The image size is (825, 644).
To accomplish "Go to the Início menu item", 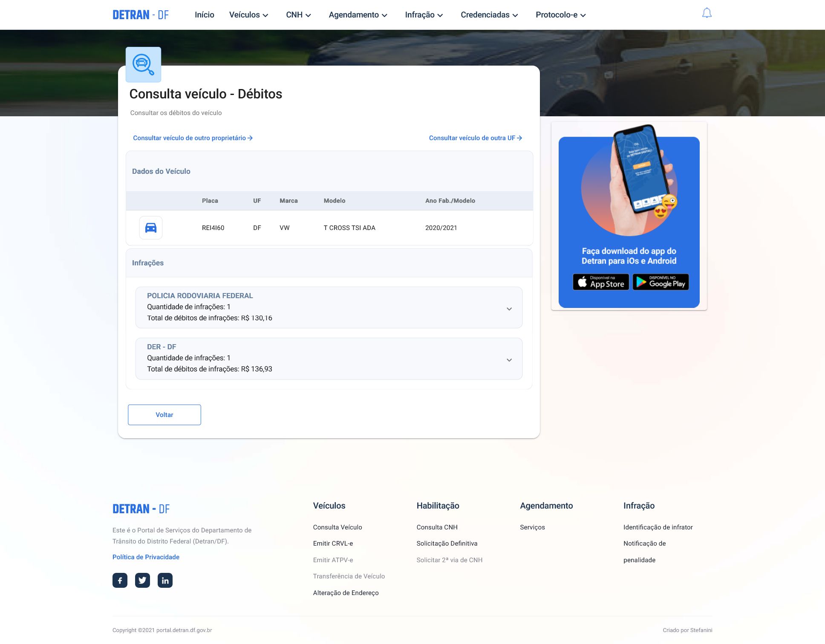I will (x=205, y=15).
